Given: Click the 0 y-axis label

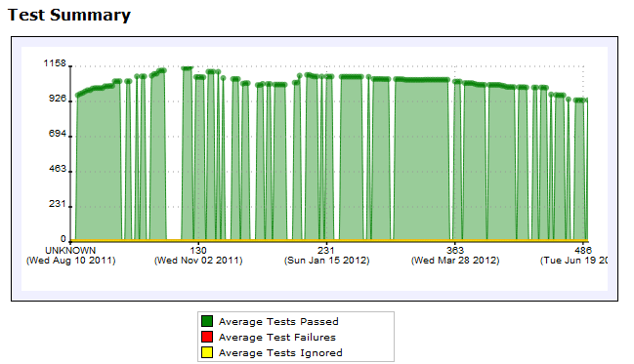Looking at the screenshot, I should [63, 239].
